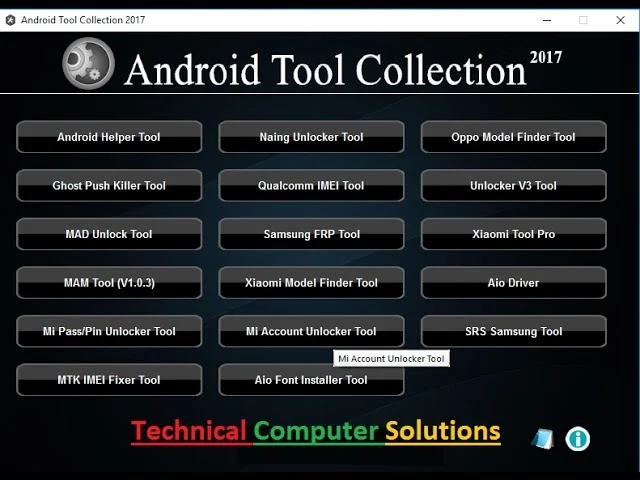
Task: Launch Android Helper Tool
Action: click(109, 137)
